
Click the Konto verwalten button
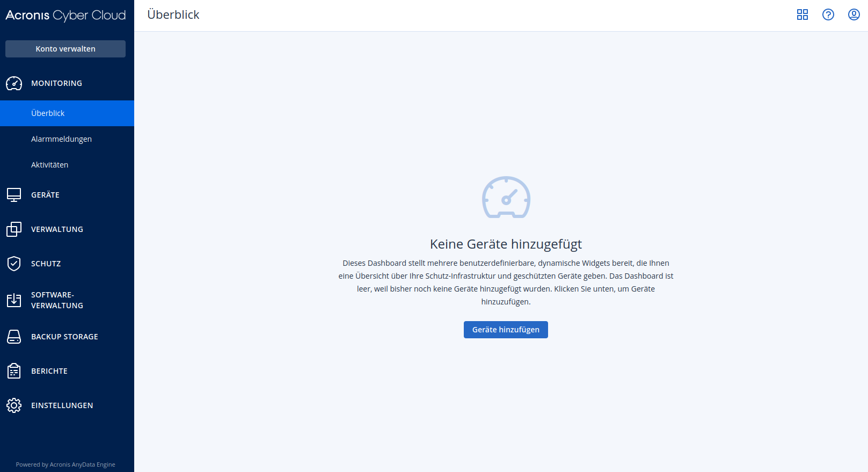65,49
